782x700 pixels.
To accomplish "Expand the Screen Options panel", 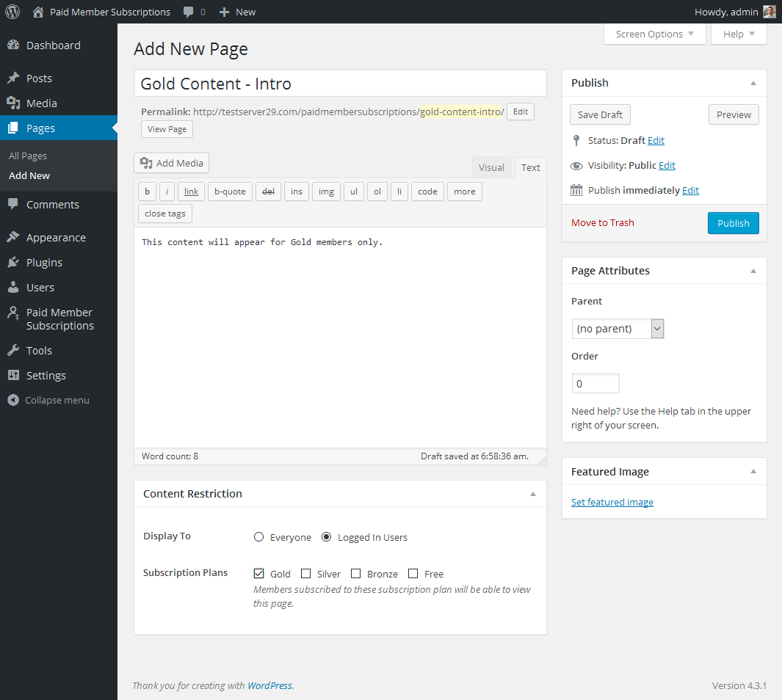I will (654, 34).
